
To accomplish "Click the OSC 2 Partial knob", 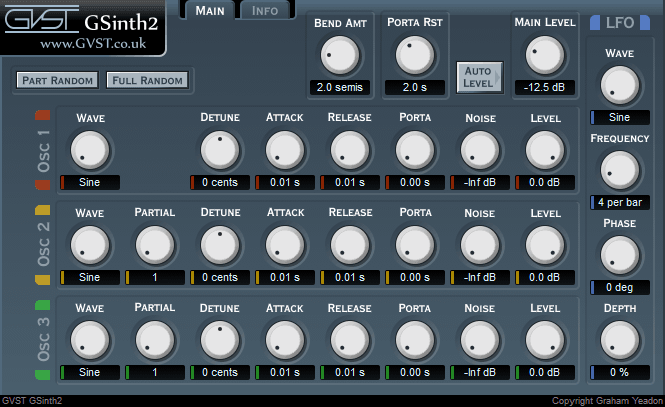I will [x=155, y=245].
